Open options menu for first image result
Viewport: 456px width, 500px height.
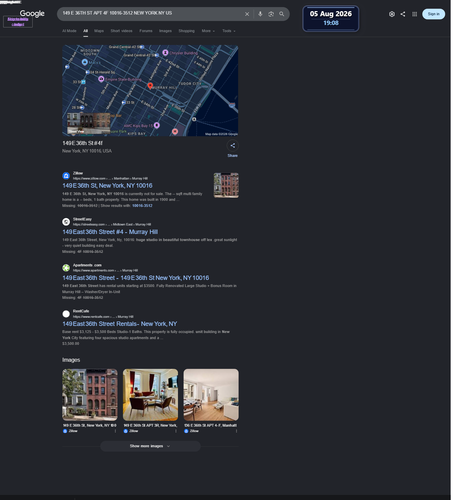point(116,431)
